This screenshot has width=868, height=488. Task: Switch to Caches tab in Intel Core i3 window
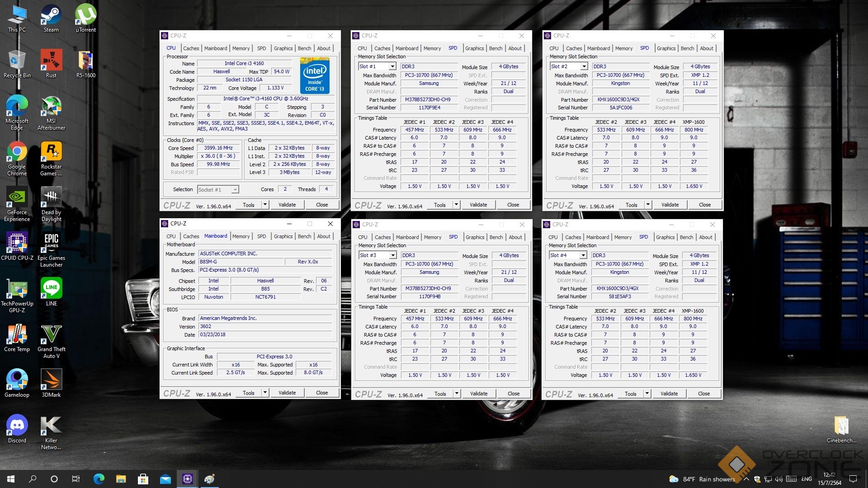click(x=191, y=48)
